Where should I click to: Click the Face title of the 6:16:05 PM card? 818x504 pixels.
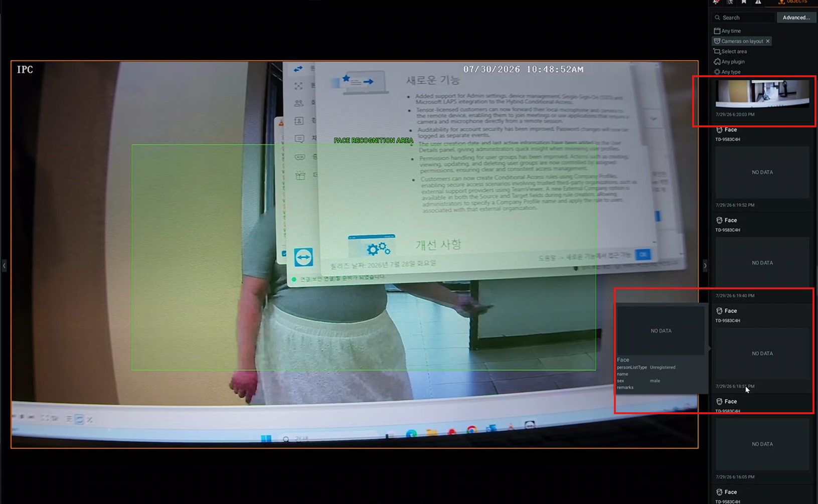coord(731,402)
